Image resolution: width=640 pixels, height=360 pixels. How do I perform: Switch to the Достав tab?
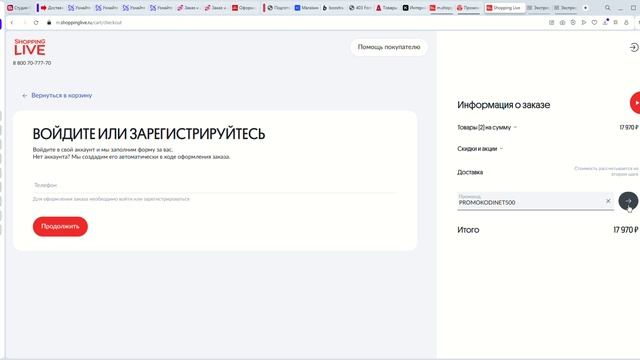[52, 8]
